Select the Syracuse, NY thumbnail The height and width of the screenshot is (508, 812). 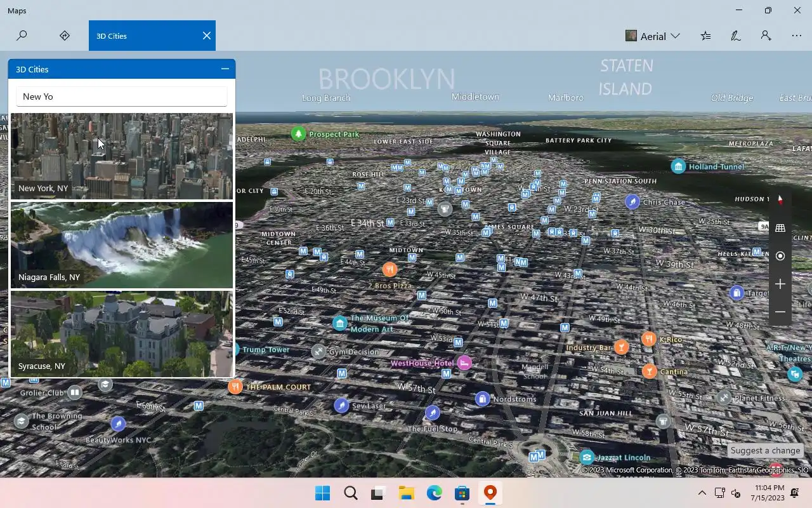coord(122,334)
